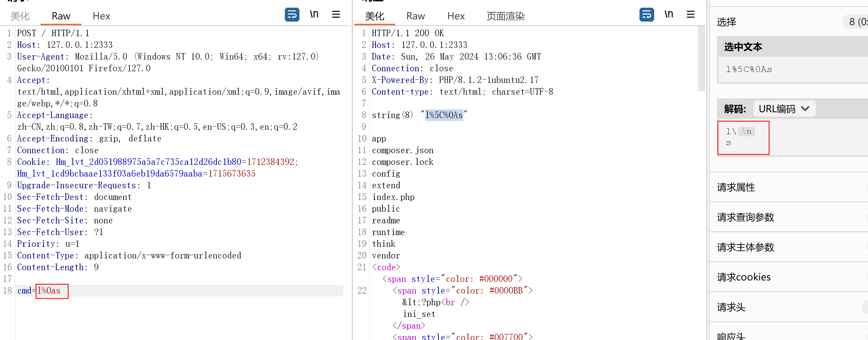868x340 pixels.
Task: Click selected text field showing l%5C%0As
Action: coord(793,69)
